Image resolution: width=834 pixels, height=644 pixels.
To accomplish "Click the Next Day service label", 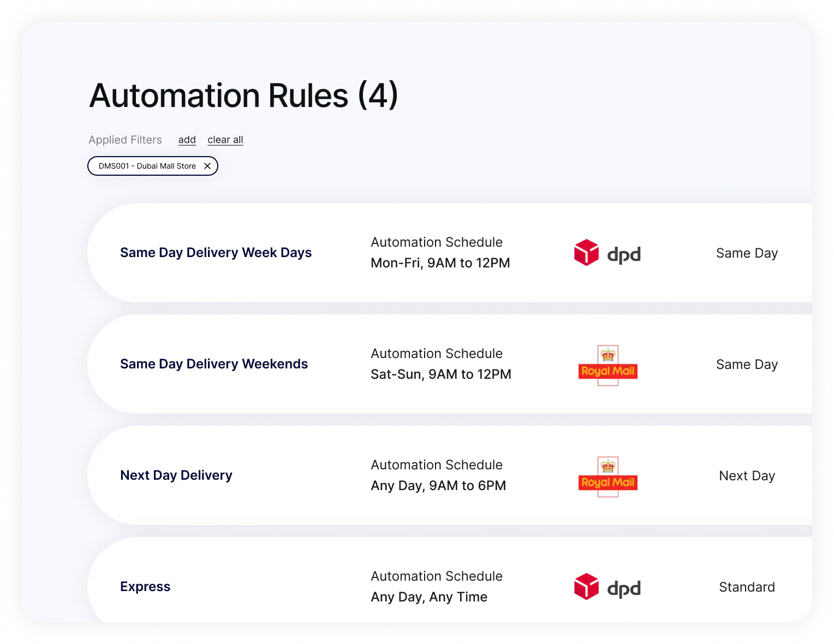I will 747,476.
